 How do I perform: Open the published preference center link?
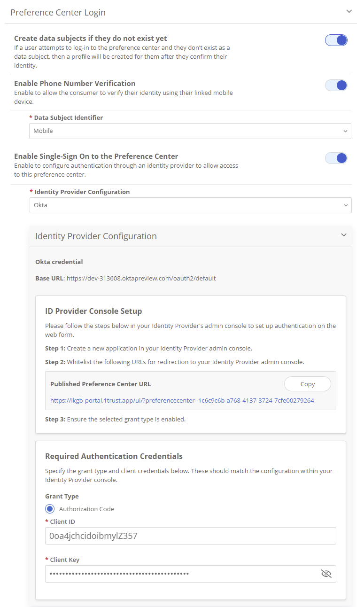182,401
